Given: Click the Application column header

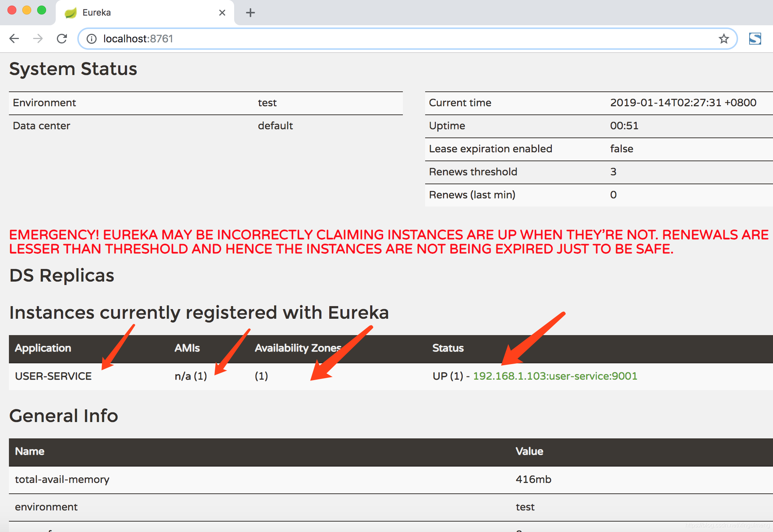Looking at the screenshot, I should tap(43, 348).
